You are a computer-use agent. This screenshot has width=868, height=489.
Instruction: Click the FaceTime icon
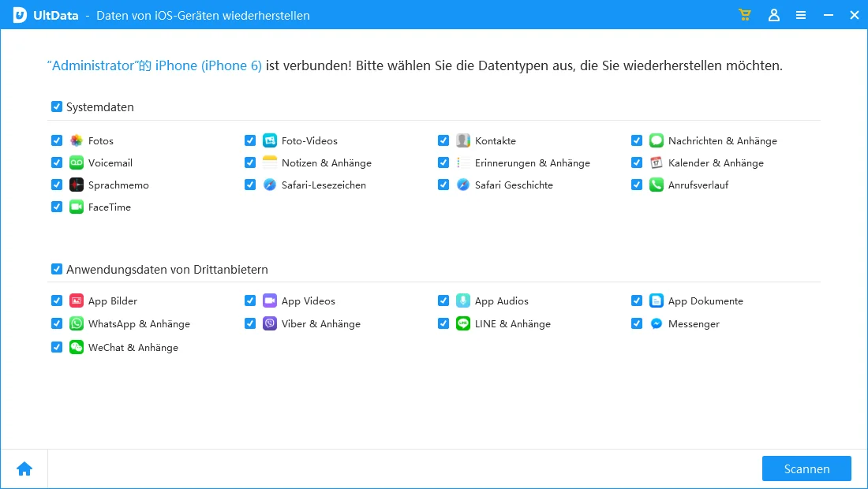click(x=77, y=207)
